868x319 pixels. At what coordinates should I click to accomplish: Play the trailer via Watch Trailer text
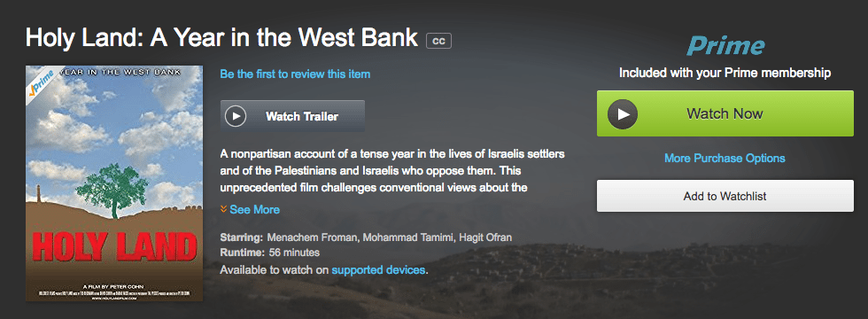point(302,116)
